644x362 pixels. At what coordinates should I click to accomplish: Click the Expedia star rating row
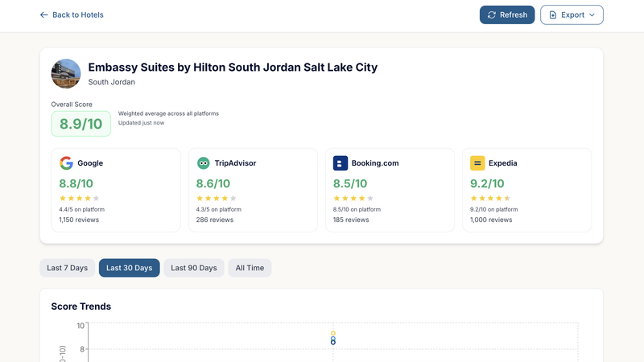(x=490, y=198)
